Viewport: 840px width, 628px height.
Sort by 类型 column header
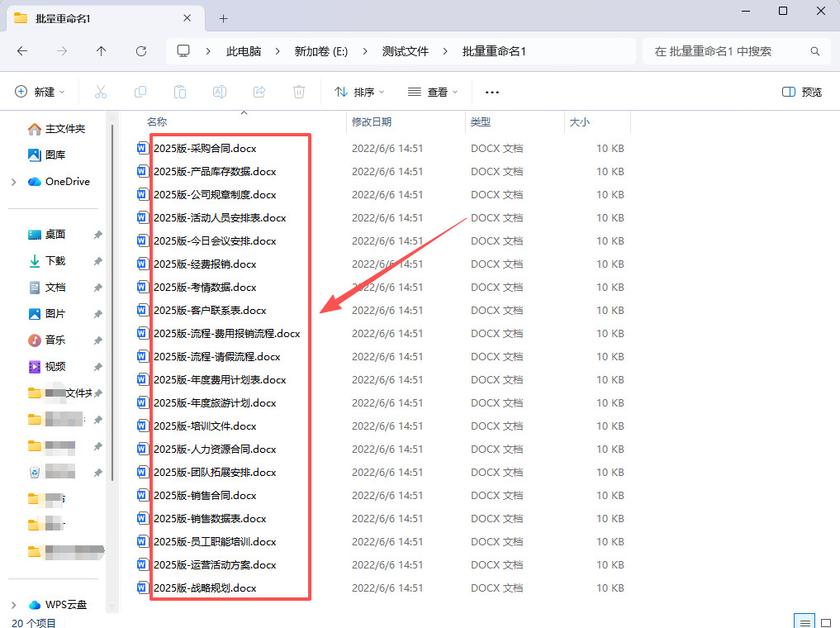(480, 122)
